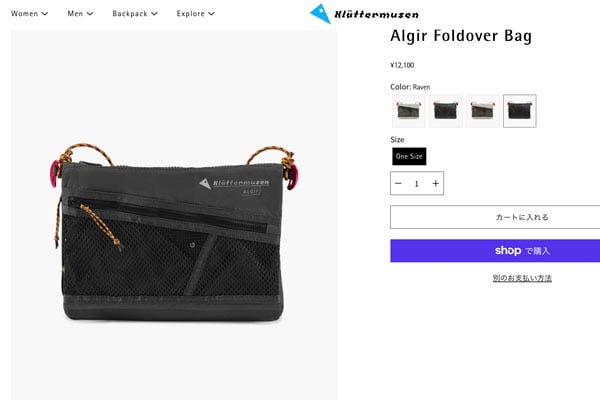The height and width of the screenshot is (400, 600).
Task: Click the Women menu label
Action: [x=24, y=14]
